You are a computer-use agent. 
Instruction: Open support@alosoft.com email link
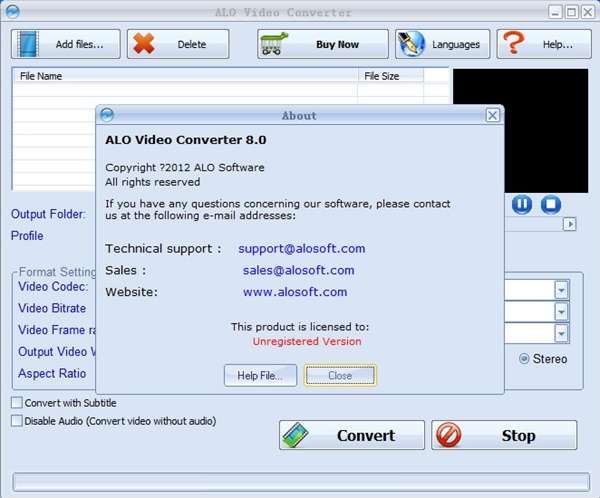pos(302,248)
